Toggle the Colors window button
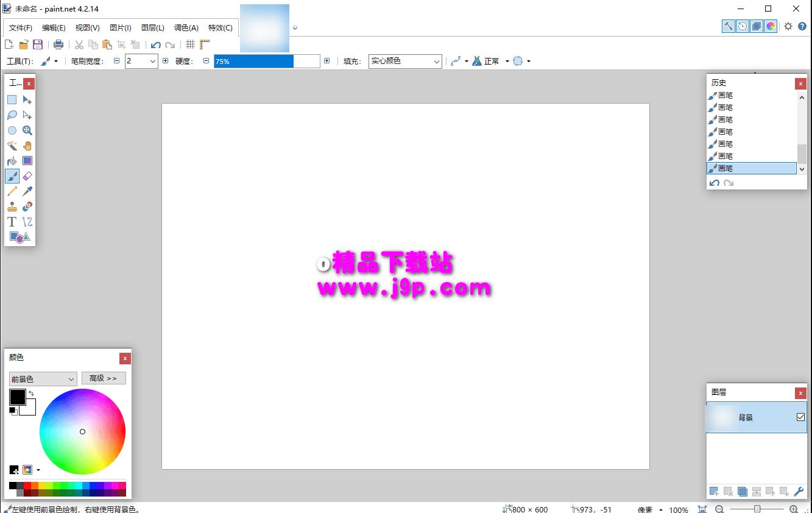The width and height of the screenshot is (812, 513). pos(771,26)
